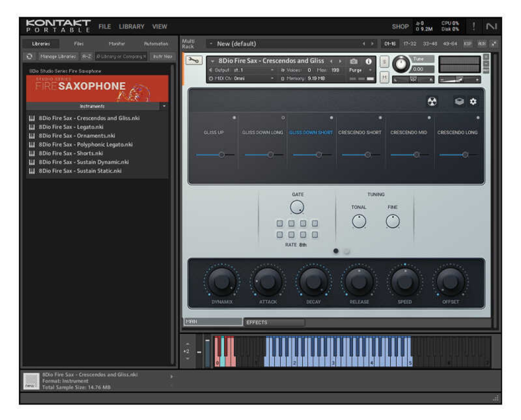Toggle first gate step box in top row
The height and width of the screenshot is (420, 521).
pyautogui.click(x=279, y=223)
